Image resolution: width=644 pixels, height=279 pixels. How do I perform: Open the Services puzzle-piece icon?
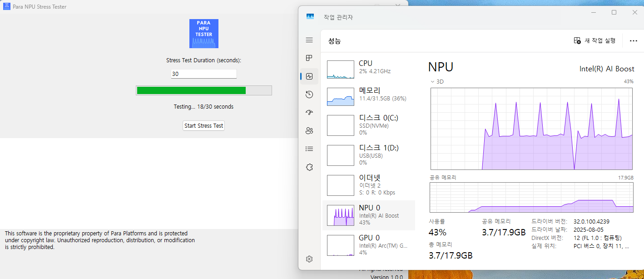309,167
